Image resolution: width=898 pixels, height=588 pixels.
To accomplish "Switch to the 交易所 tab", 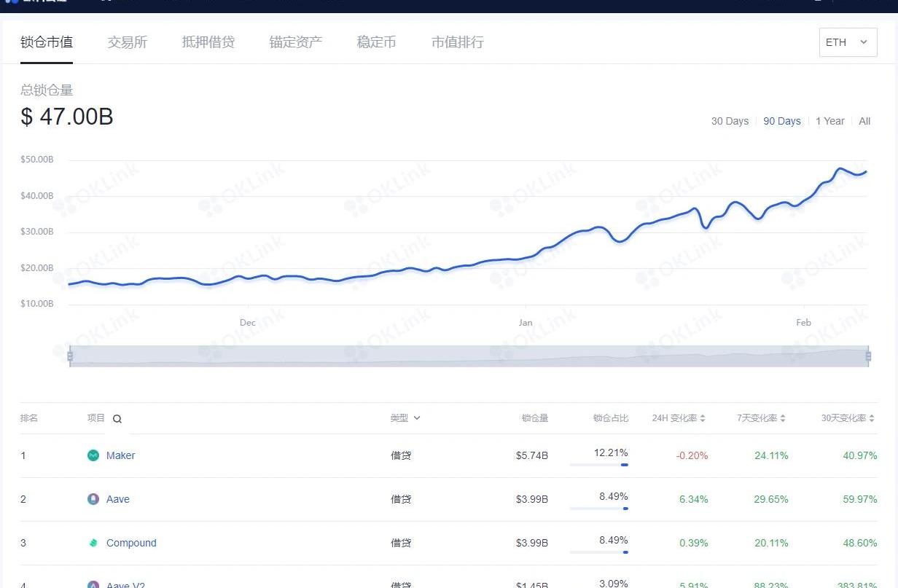I will pos(128,42).
